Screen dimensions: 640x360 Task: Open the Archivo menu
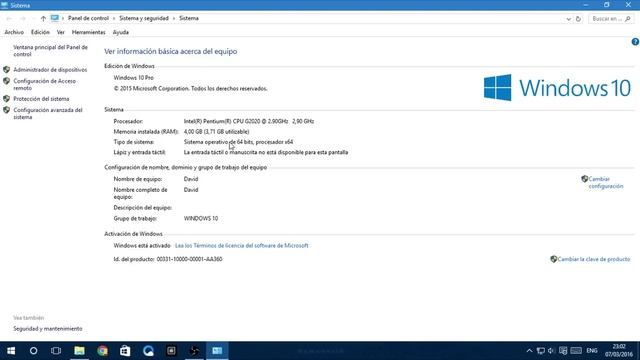14,32
